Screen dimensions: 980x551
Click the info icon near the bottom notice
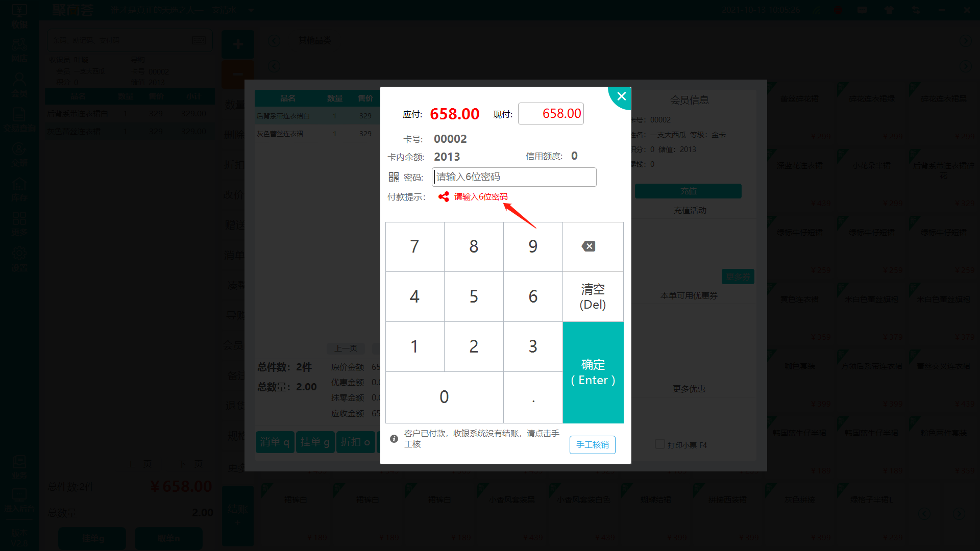point(394,438)
